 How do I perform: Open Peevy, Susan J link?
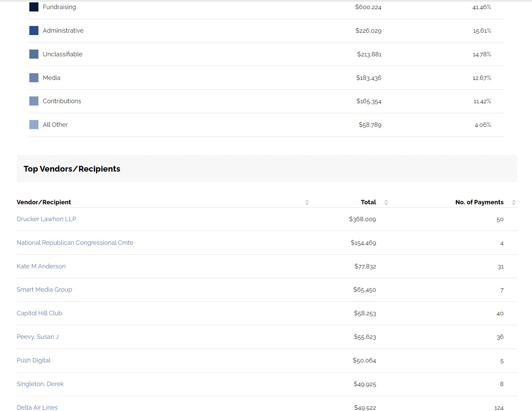point(38,337)
